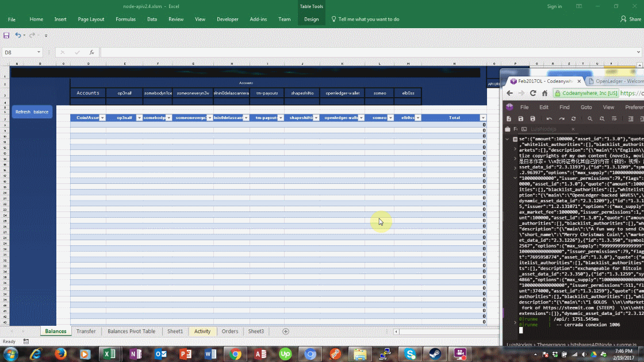Save the Excel workbook from quick access
The height and width of the screenshot is (362, 644).
pos(6,36)
